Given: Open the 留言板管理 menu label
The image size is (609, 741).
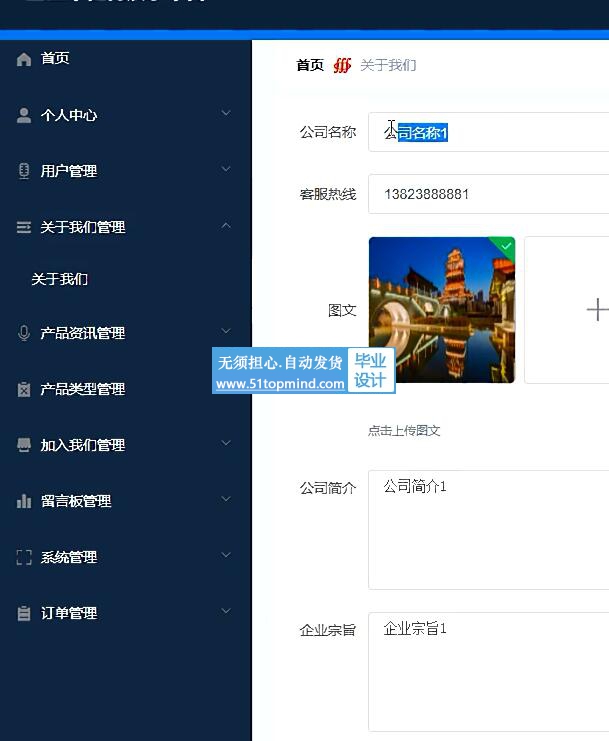Looking at the screenshot, I should tap(76, 501).
